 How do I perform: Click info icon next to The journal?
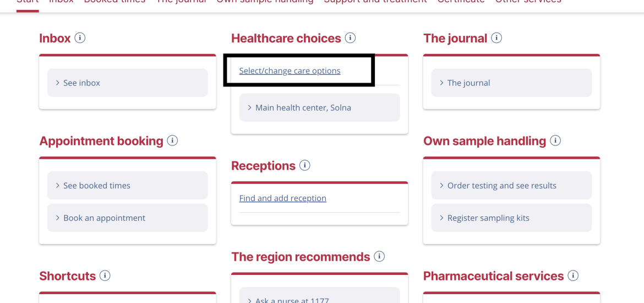click(496, 38)
